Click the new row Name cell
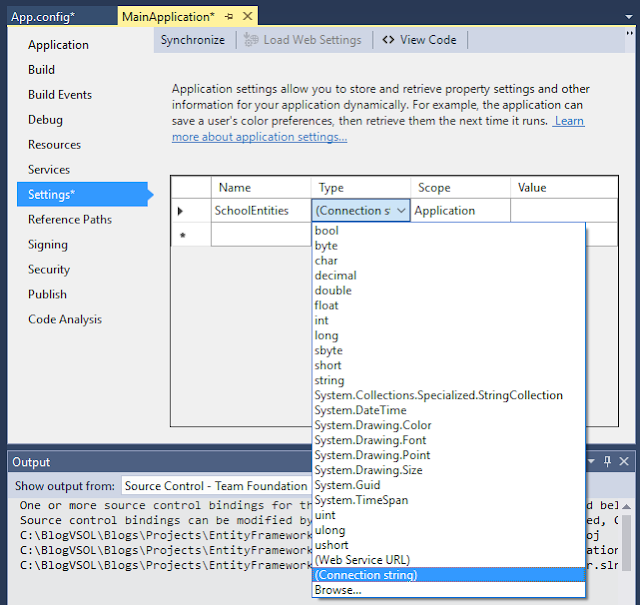Viewport: 640px width, 605px height. (x=261, y=235)
